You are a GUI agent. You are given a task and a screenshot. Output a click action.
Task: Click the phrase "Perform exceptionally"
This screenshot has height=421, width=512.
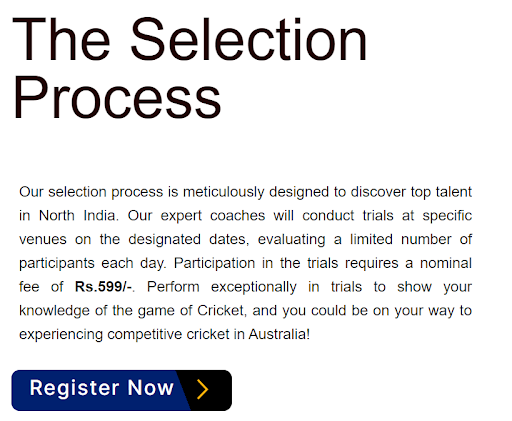(x=222, y=287)
